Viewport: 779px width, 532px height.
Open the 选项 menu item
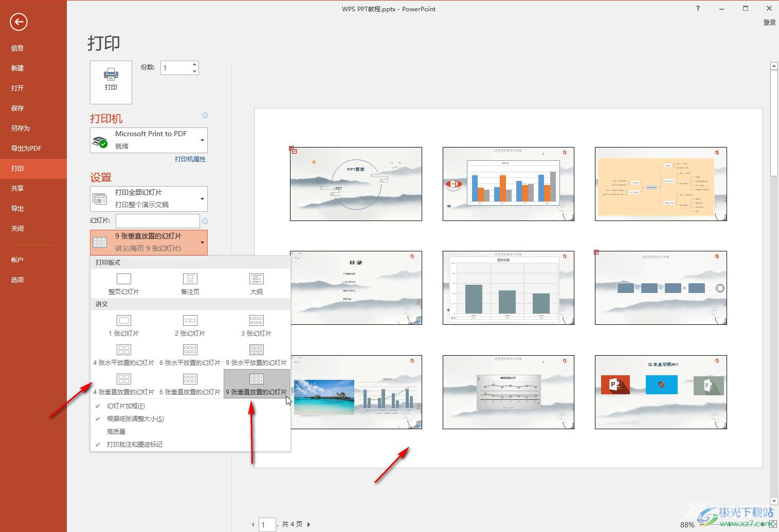point(33,280)
